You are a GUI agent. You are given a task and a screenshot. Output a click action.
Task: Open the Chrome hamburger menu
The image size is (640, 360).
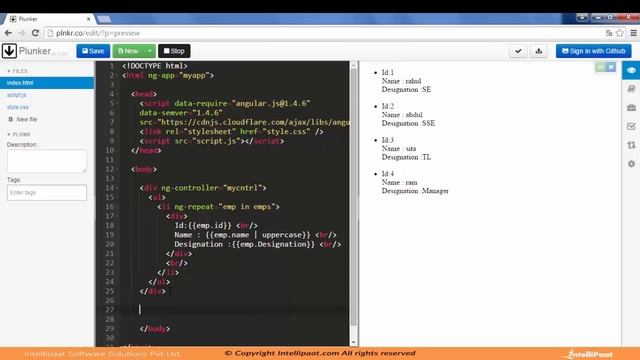(633, 33)
